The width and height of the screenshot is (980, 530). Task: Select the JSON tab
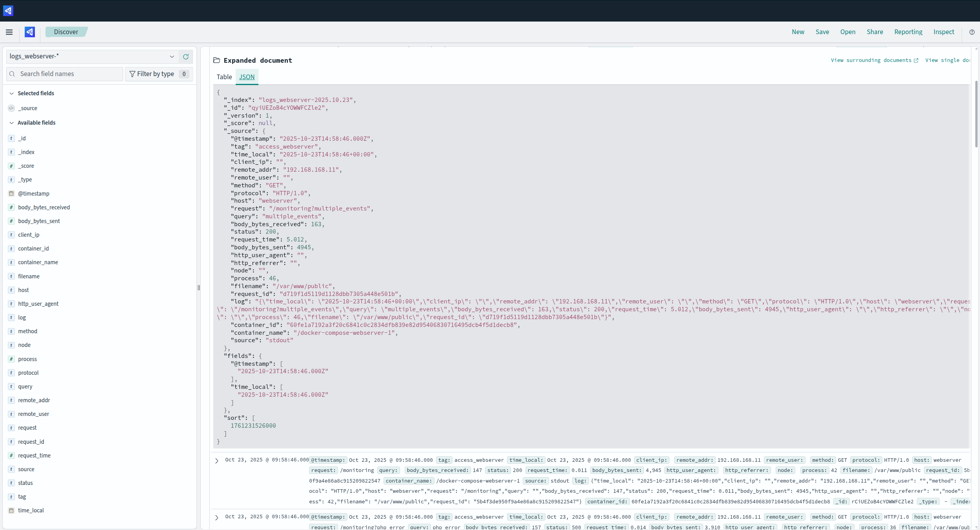pyautogui.click(x=247, y=77)
